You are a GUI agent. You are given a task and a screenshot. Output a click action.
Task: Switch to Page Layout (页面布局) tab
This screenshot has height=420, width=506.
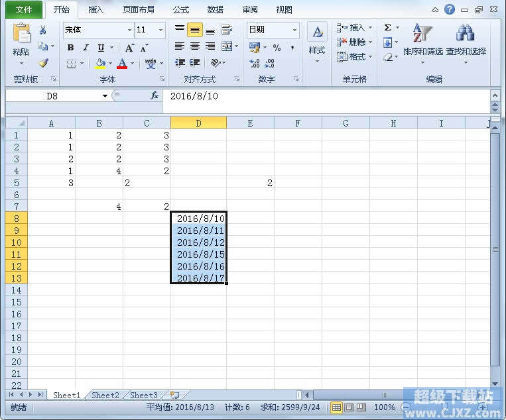click(139, 10)
